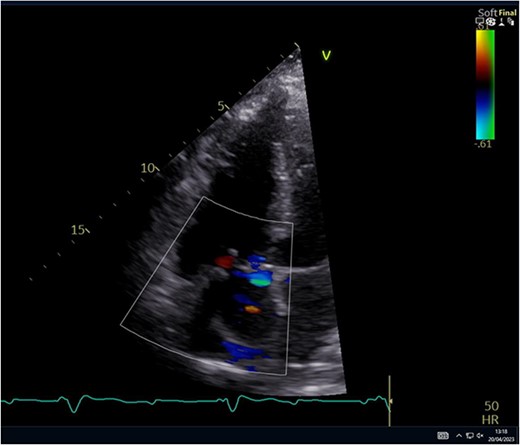This screenshot has height=445, width=520.
Task: Click the heart rate value 50
Action: (x=492, y=406)
